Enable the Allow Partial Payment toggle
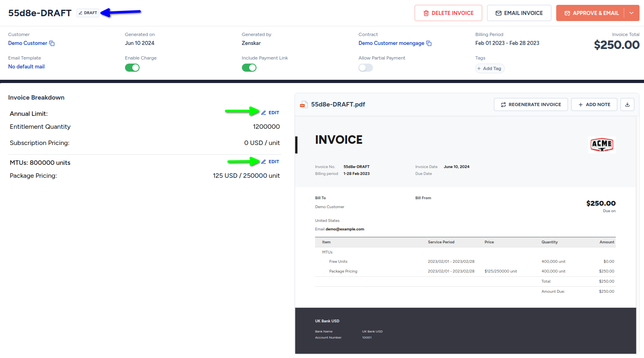This screenshot has width=644, height=358. [x=366, y=68]
